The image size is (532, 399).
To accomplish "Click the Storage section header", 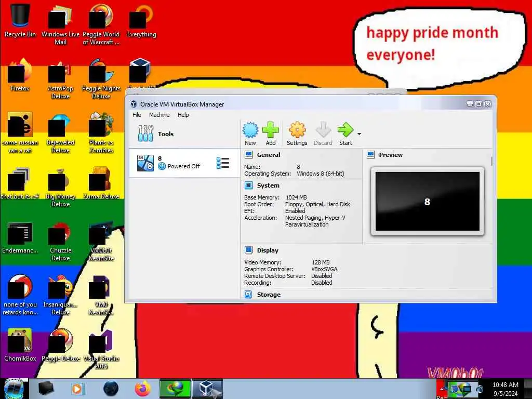I will point(269,295).
